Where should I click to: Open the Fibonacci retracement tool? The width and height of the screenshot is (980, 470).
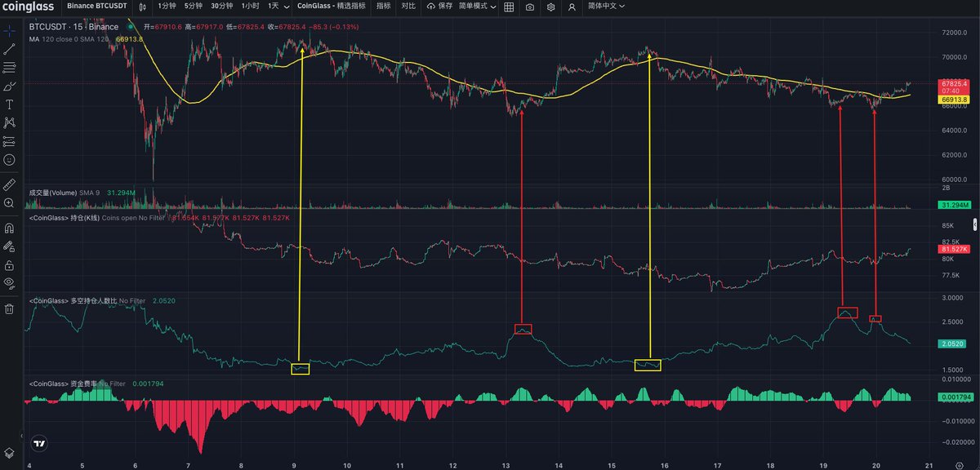9,67
